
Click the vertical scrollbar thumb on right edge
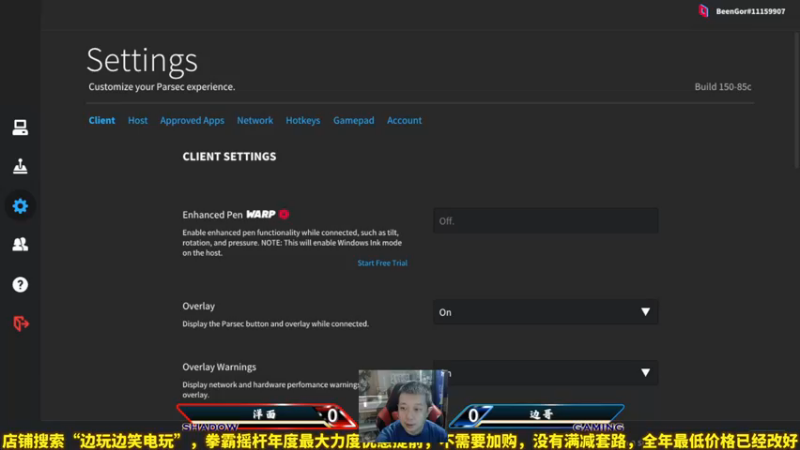click(x=797, y=99)
